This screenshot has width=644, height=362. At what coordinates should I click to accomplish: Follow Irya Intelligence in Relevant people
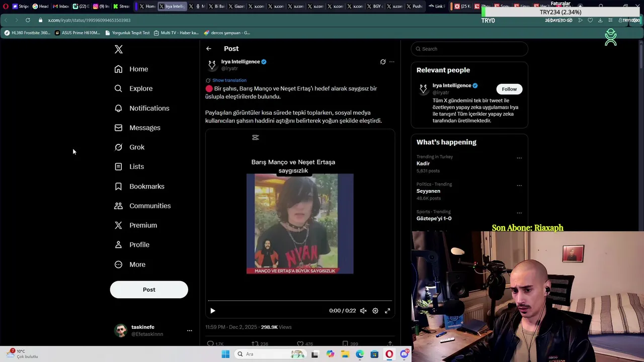click(x=509, y=89)
